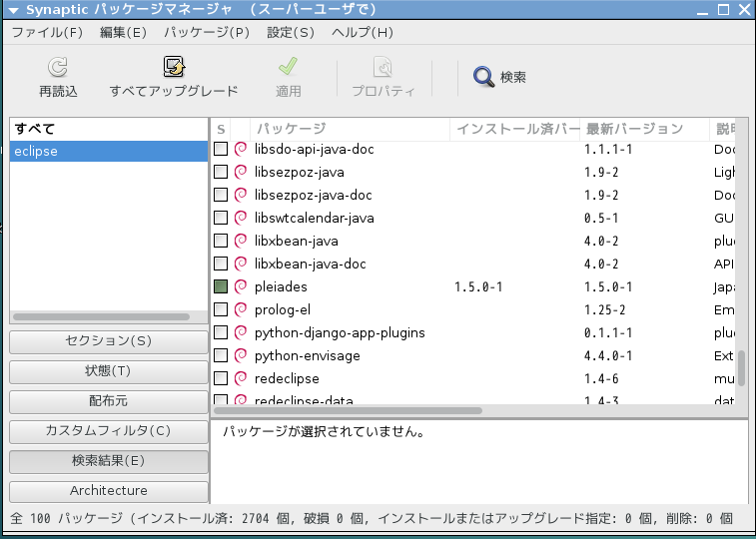Toggle status checkbox for libxbean-java
Screen dimensions: 756x539
click(221, 241)
